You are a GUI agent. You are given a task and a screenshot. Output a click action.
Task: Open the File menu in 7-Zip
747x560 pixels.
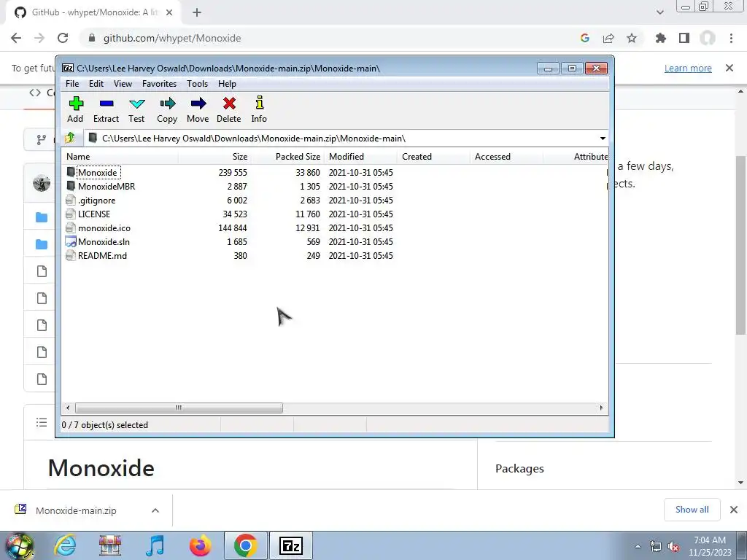[x=72, y=84]
